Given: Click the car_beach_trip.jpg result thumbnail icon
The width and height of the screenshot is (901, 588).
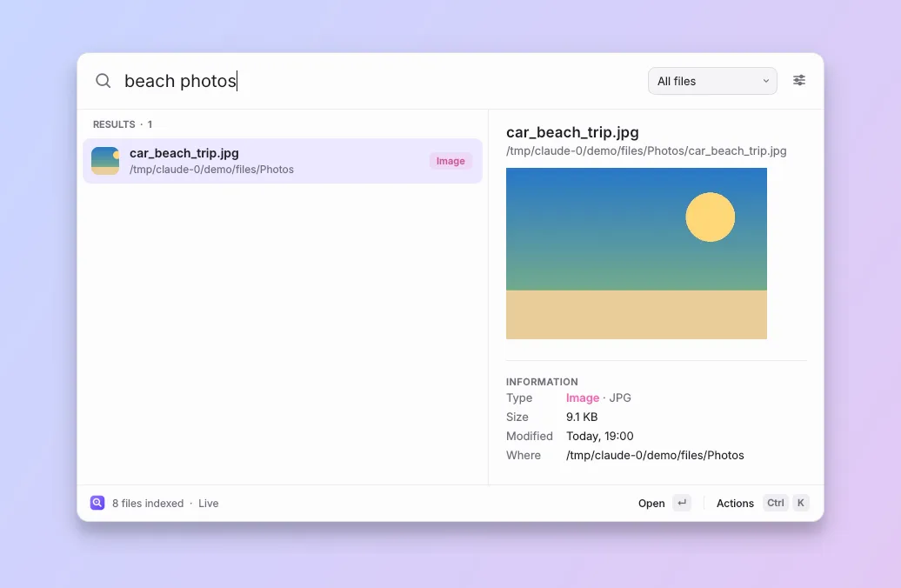Looking at the screenshot, I should pos(105,161).
